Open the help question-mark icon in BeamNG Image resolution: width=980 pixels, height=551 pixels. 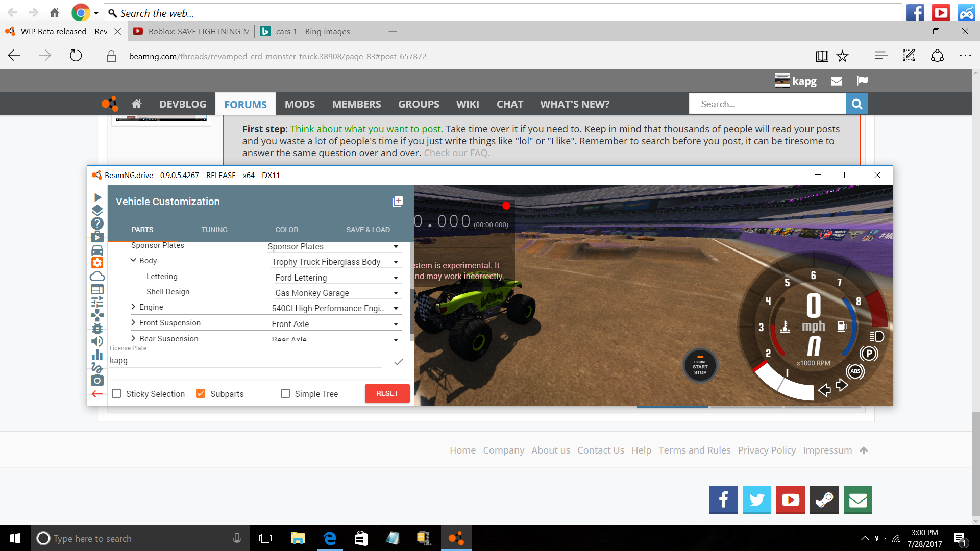97,223
